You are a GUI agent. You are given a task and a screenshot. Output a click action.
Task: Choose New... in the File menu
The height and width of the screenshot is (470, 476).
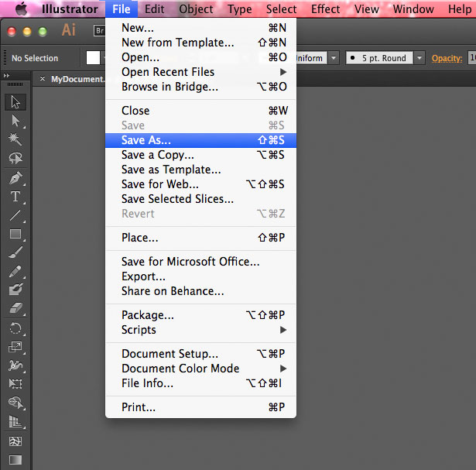(200, 28)
